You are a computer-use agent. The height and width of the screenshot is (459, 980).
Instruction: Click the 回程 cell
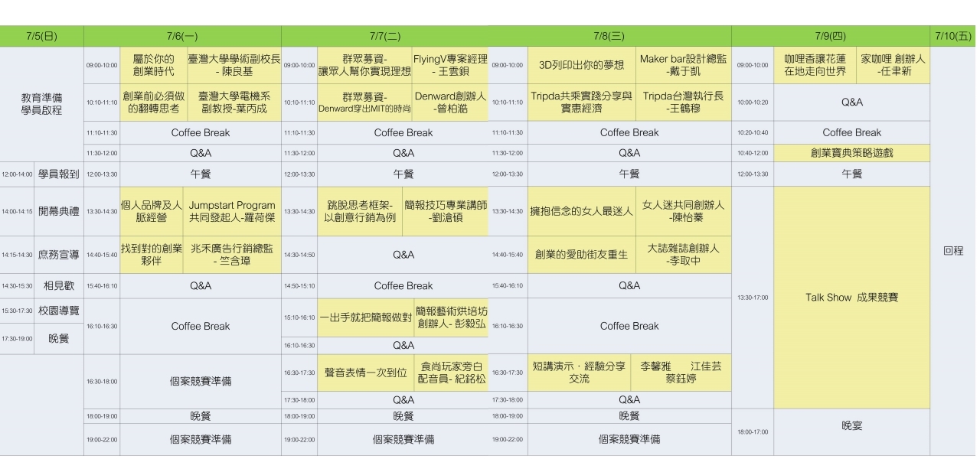954,251
